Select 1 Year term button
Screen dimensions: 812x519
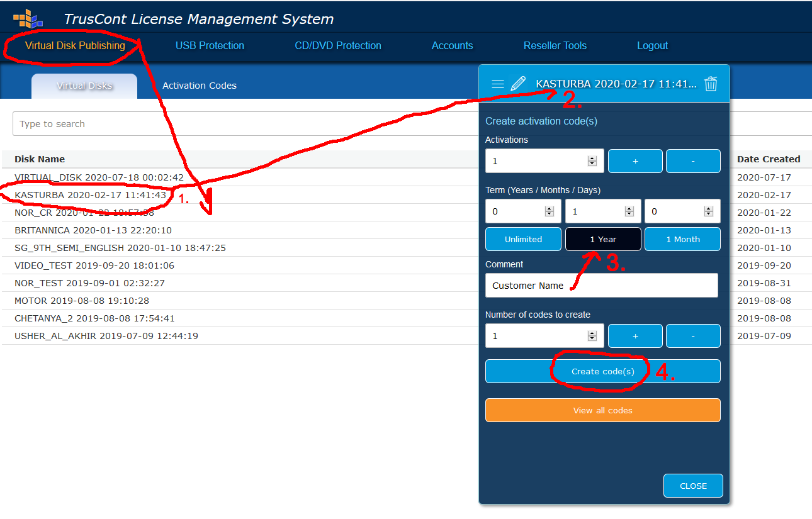pyautogui.click(x=603, y=239)
